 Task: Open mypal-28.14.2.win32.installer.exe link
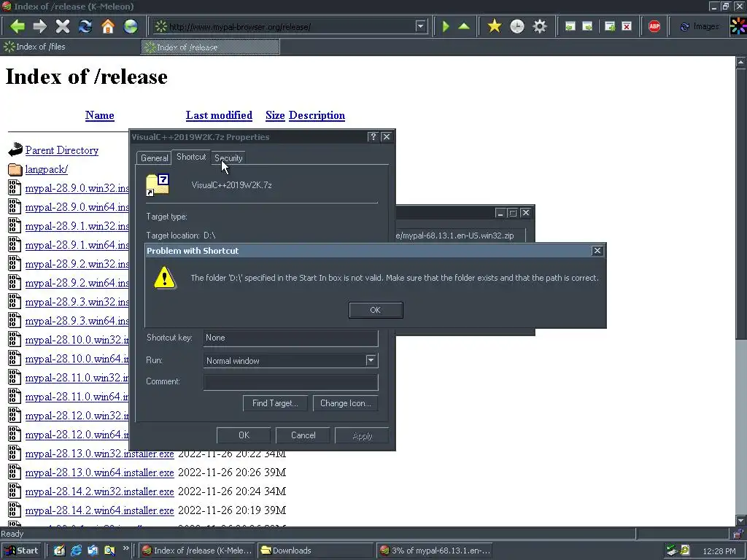[99, 491]
